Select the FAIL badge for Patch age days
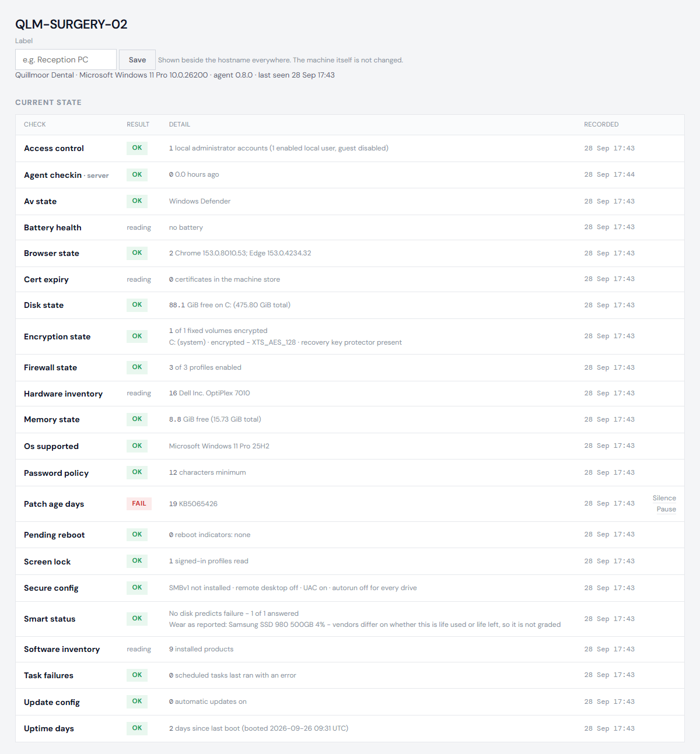 pyautogui.click(x=139, y=504)
